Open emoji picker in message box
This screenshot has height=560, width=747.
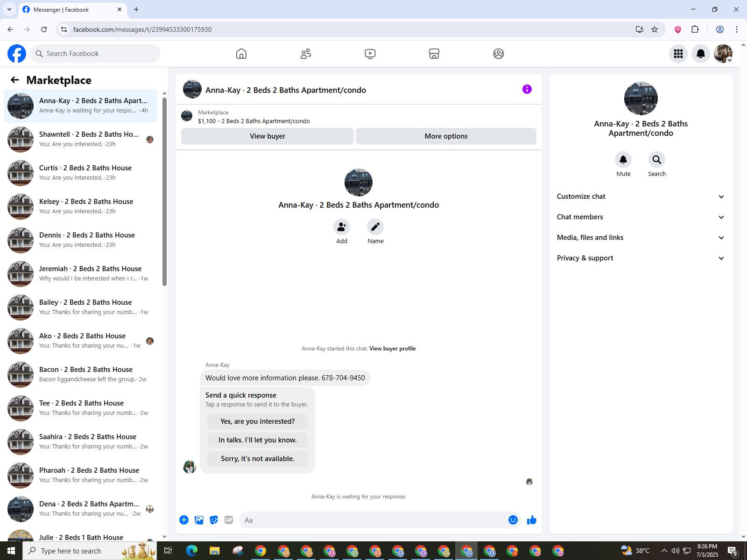click(513, 520)
